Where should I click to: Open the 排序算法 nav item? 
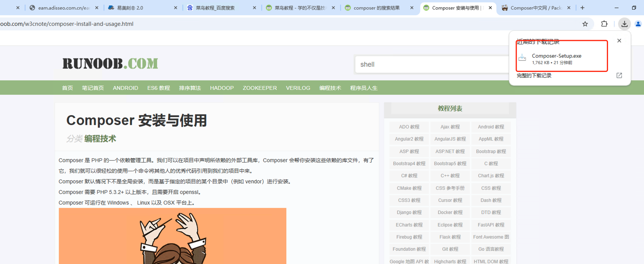pos(190,88)
